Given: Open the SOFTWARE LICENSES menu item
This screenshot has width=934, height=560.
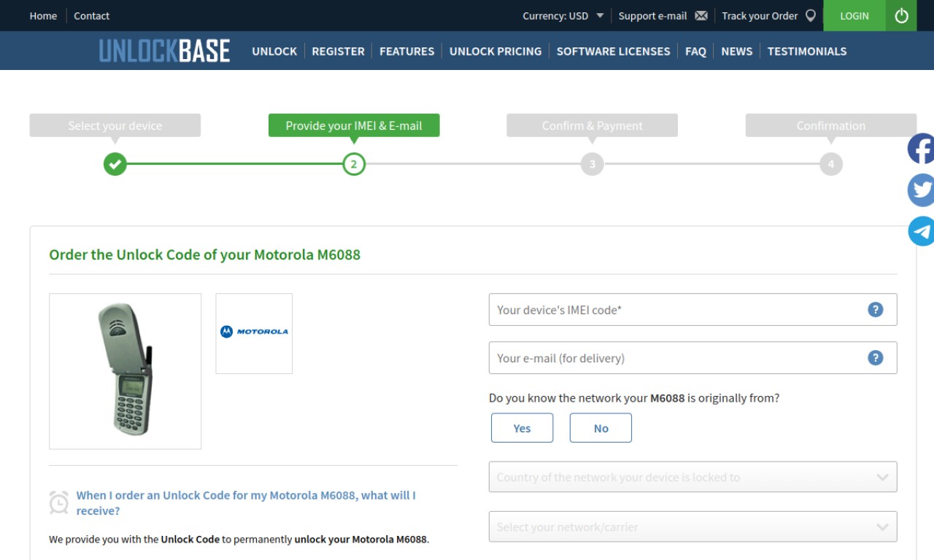Looking at the screenshot, I should pyautogui.click(x=613, y=51).
